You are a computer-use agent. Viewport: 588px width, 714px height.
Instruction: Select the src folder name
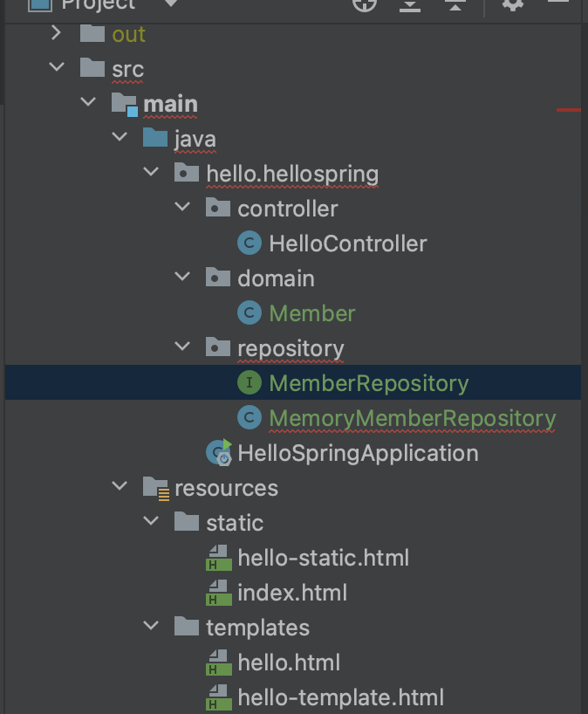click(128, 69)
